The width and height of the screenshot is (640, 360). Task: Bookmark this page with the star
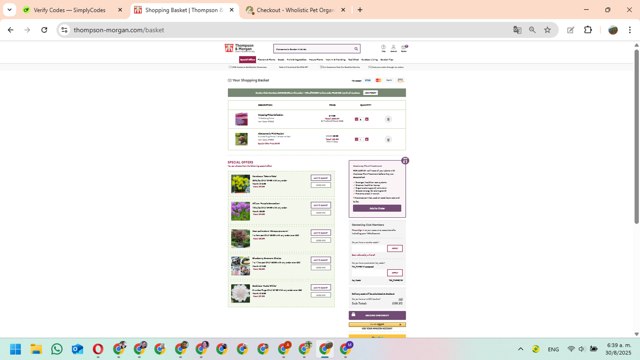click(x=547, y=30)
